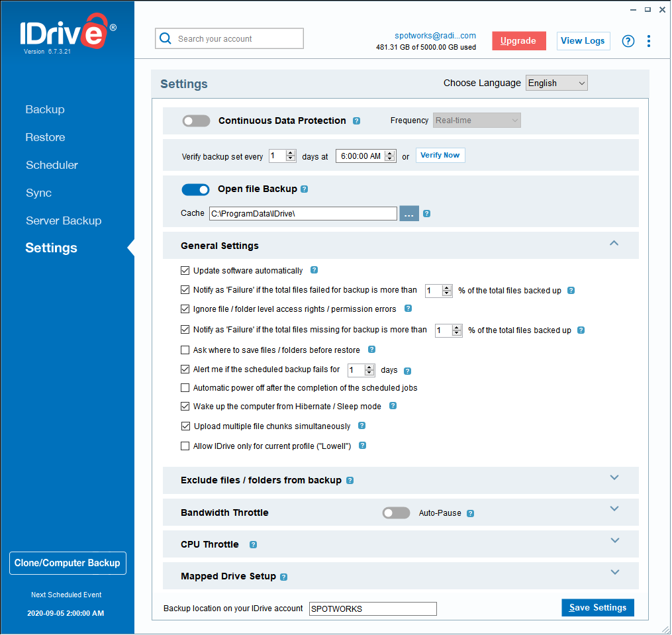
Task: Click help icon beside Open file Backup
Action: (305, 189)
